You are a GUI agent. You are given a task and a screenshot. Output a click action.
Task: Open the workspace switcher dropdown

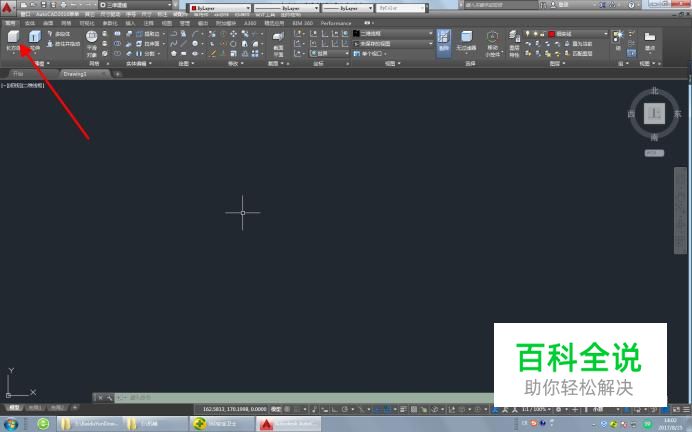[x=135, y=5]
